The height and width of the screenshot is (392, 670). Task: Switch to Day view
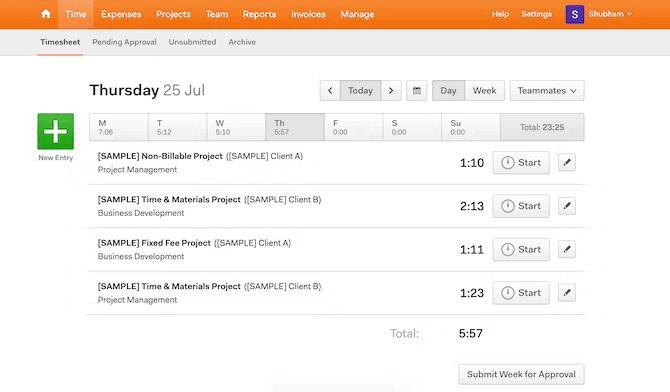(x=448, y=91)
